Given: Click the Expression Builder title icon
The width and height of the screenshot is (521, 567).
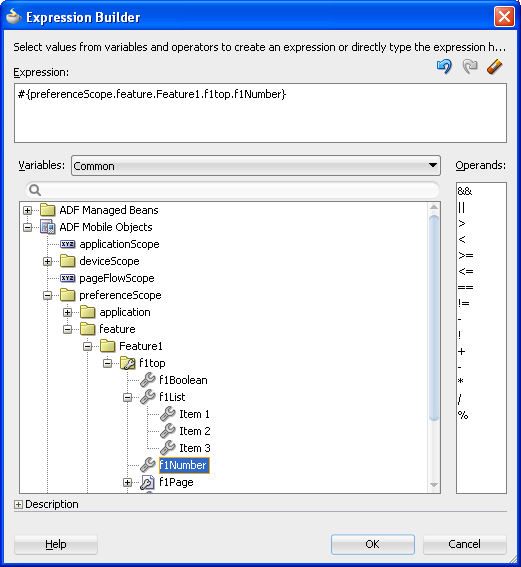Looking at the screenshot, I should coord(14,17).
